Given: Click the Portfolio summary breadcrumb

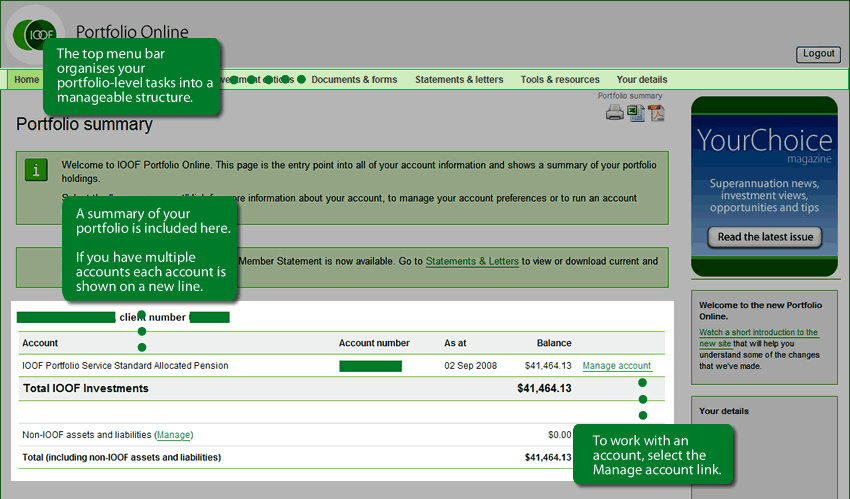Looking at the screenshot, I should point(630,96).
